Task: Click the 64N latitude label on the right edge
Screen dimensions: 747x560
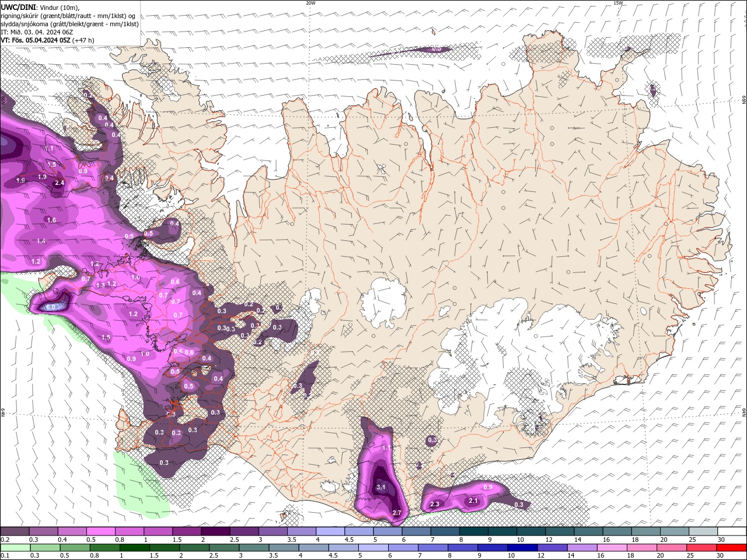Action: [744, 411]
